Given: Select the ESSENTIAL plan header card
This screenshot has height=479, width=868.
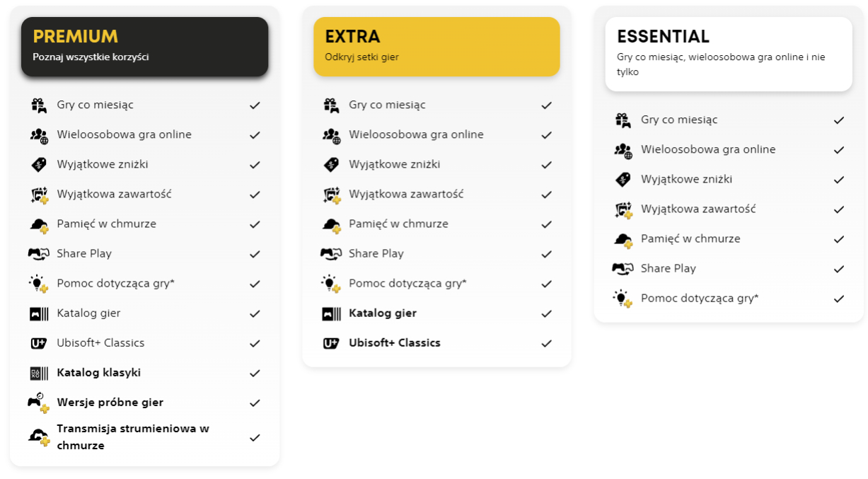Looking at the screenshot, I should pyautogui.click(x=729, y=54).
